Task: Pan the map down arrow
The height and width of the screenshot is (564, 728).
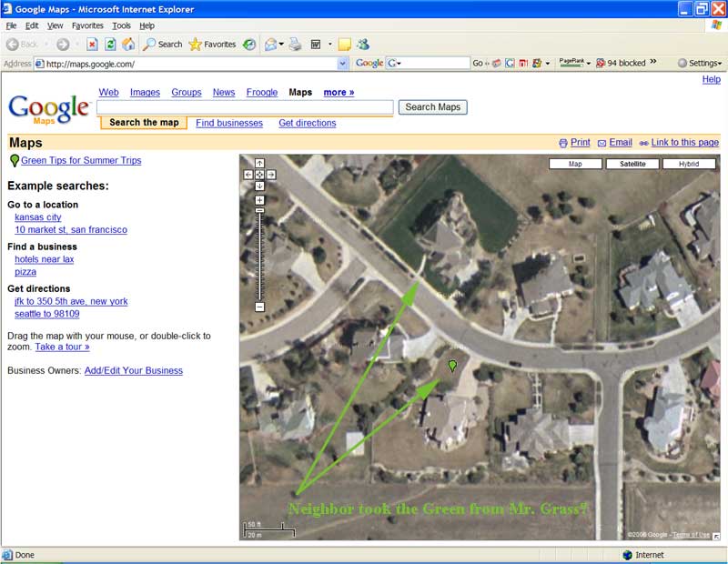Action: (260, 186)
